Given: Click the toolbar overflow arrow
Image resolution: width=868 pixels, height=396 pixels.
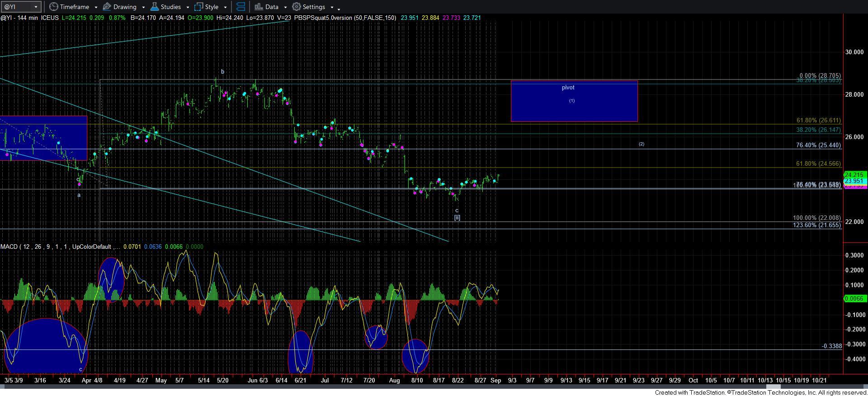Looking at the screenshot, I should (339, 8).
